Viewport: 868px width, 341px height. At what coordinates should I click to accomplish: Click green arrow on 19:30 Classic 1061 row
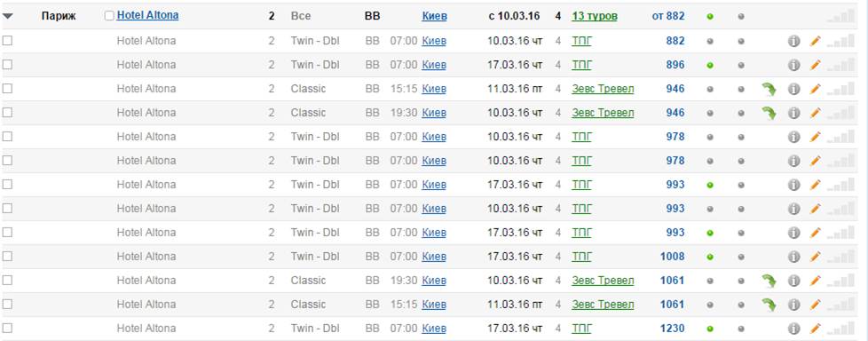[x=769, y=281]
